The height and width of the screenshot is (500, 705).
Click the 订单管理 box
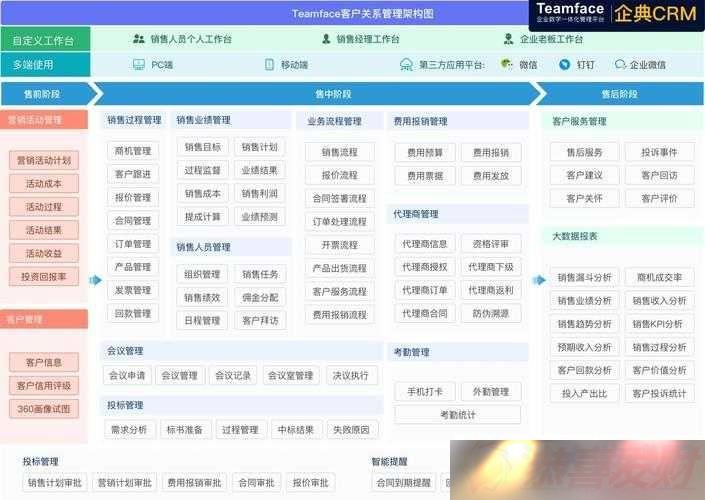133,244
